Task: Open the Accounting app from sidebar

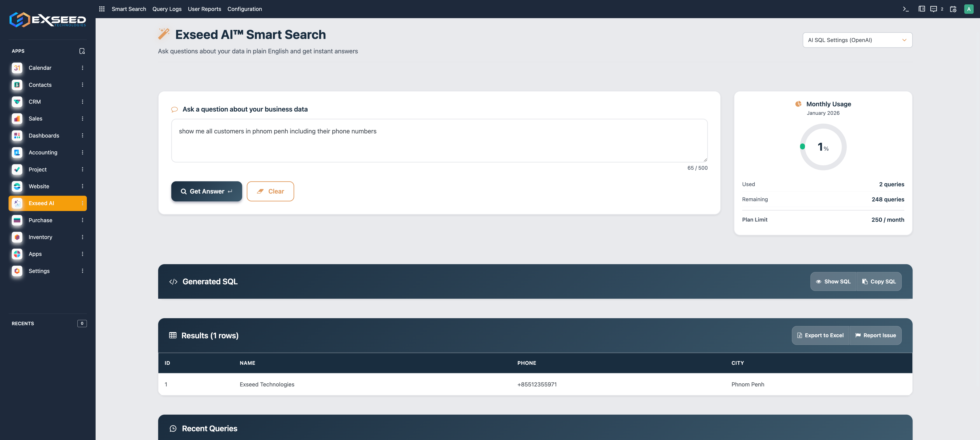Action: coord(43,152)
